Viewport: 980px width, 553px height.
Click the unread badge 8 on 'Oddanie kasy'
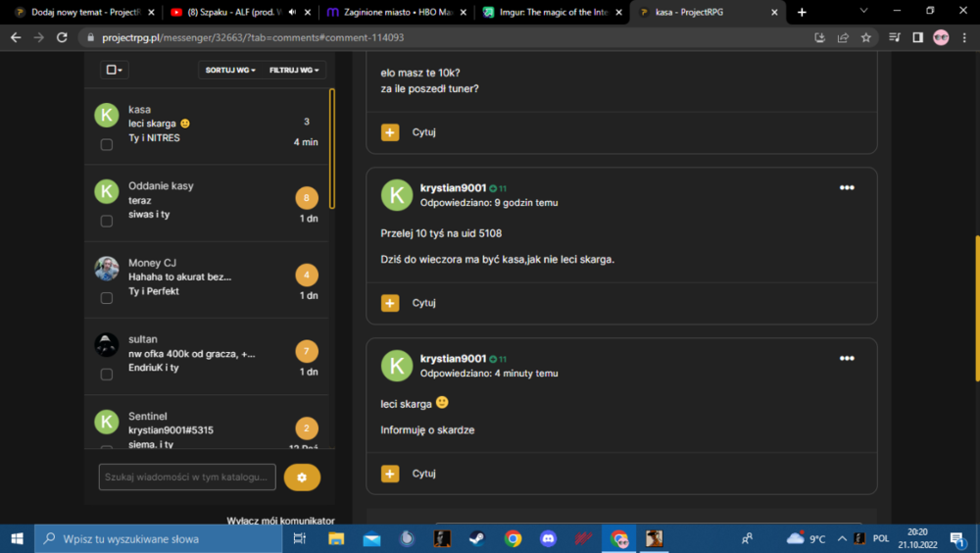click(x=306, y=198)
